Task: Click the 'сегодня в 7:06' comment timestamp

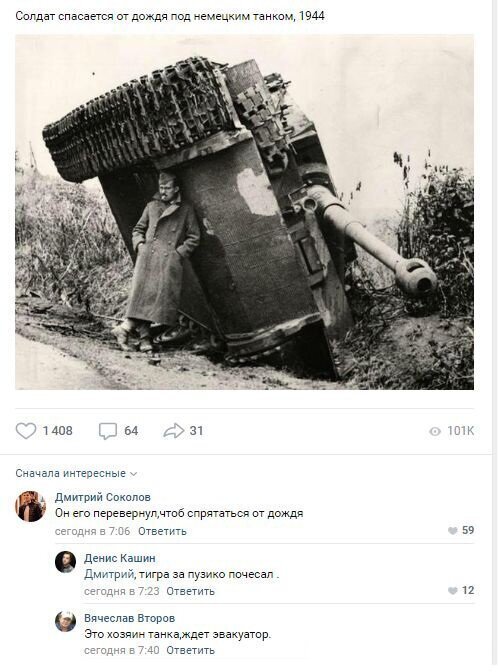Action: pos(92,531)
